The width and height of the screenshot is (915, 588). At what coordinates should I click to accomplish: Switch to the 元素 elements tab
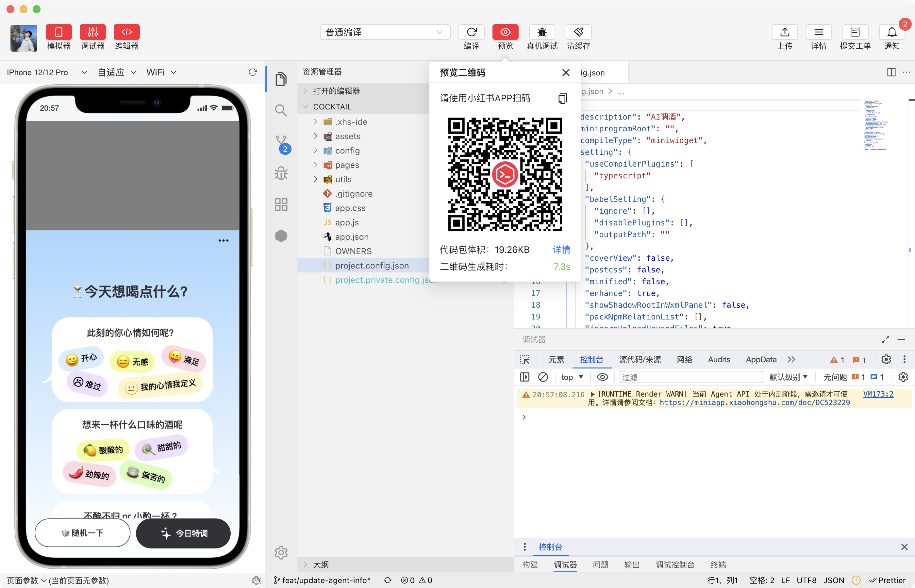pos(556,360)
